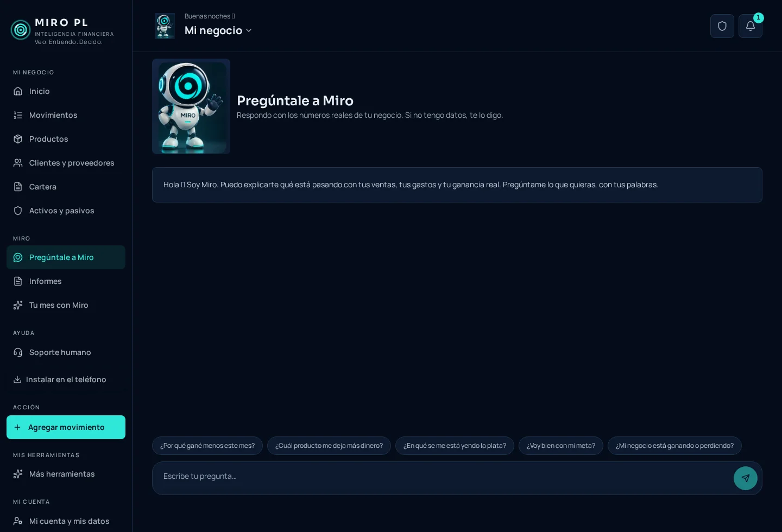
Task: Open Cartera section
Action: click(x=66, y=187)
